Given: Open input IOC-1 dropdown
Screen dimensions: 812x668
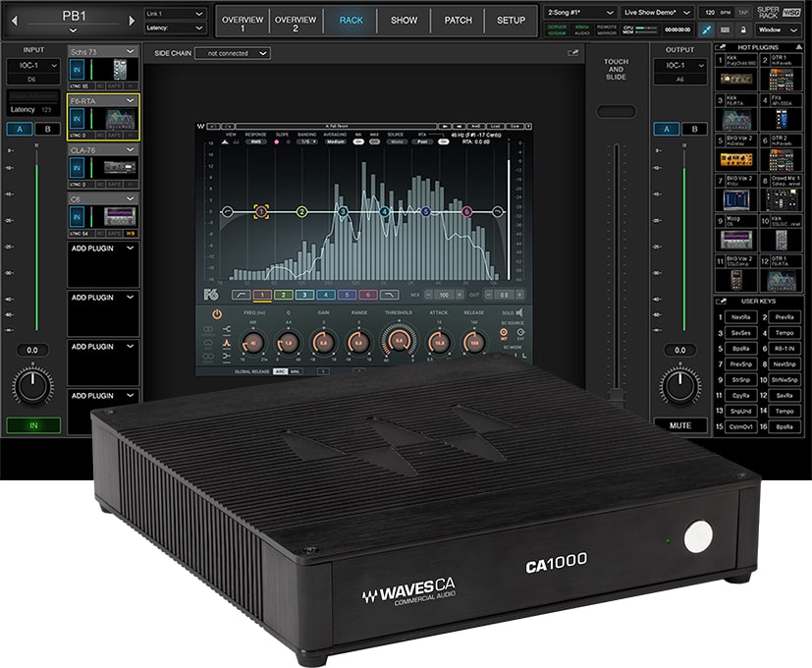Looking at the screenshot, I should [x=33, y=65].
